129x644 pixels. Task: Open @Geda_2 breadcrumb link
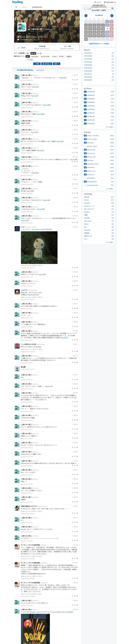coord(25,7)
